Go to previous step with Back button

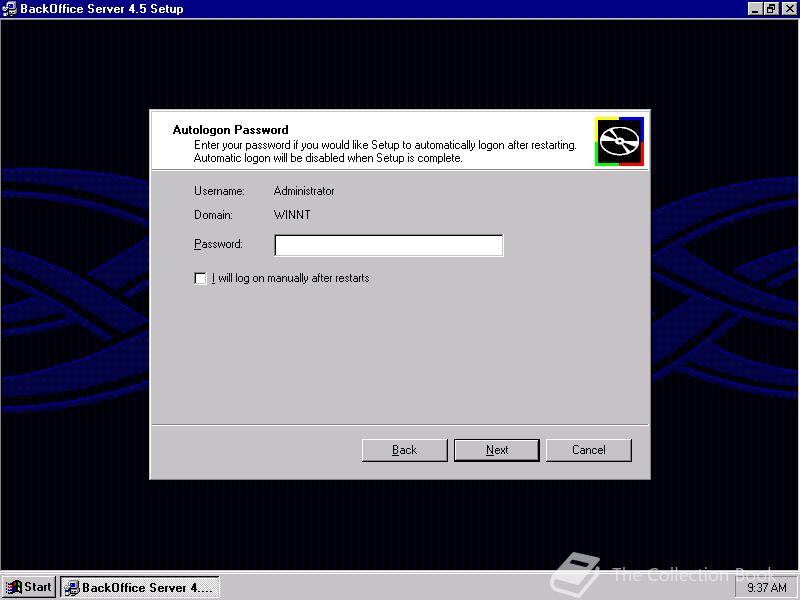click(x=405, y=450)
